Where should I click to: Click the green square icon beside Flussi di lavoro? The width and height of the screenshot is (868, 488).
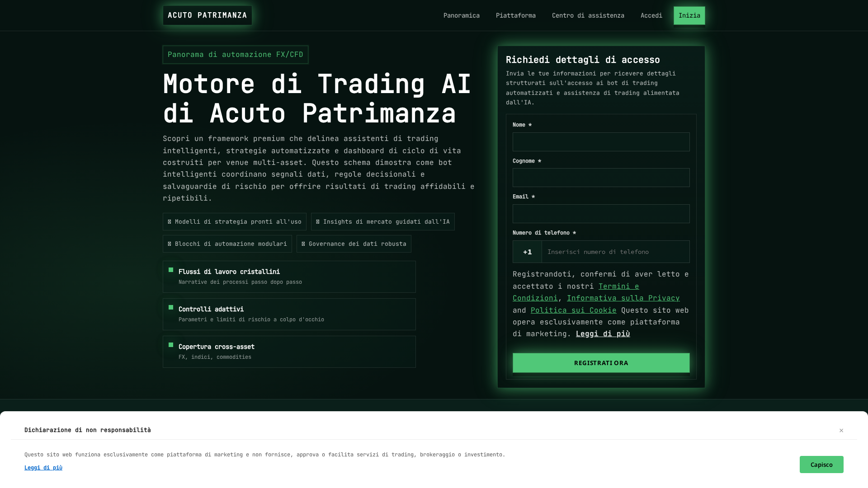(x=171, y=270)
